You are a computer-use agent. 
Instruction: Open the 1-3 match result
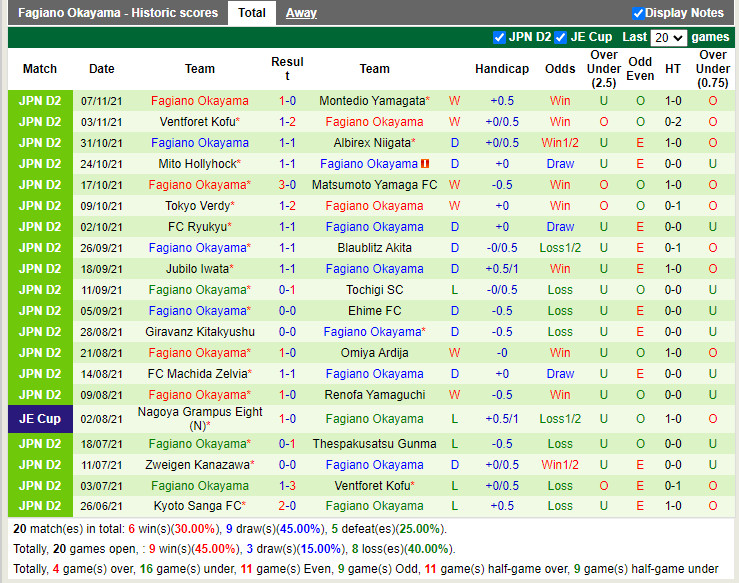(x=287, y=485)
